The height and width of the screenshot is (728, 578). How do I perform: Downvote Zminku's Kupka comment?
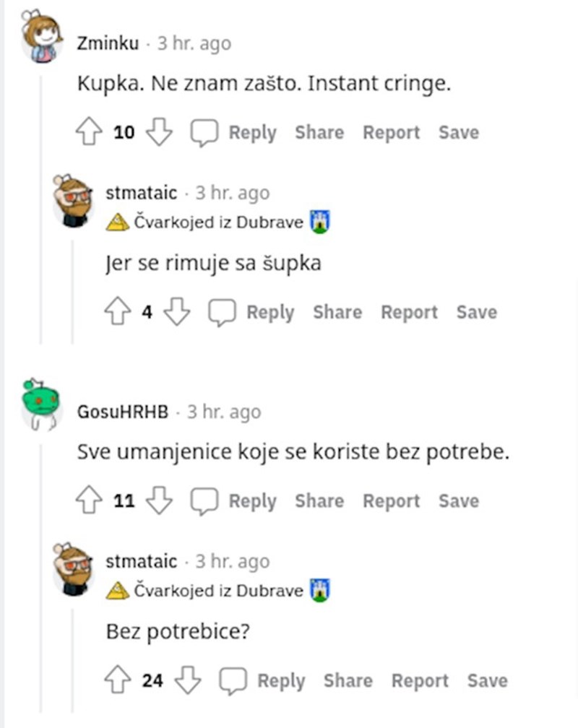coord(159,133)
